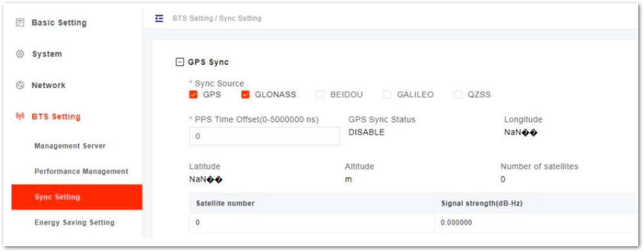644x252 pixels.
Task: Enable the GALILEO sync source checkbox
Action: (388, 94)
